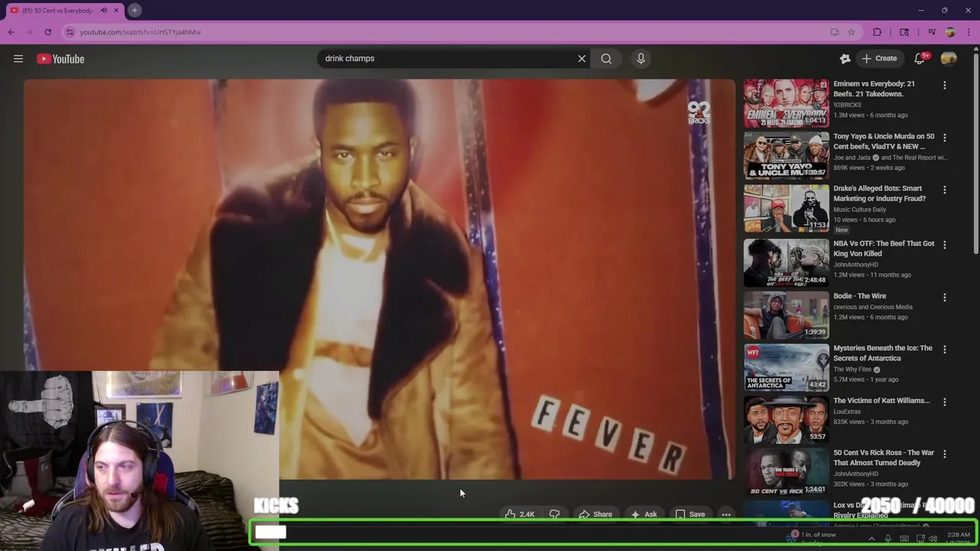Save the video to a playlist
This screenshot has height=551, width=980.
690,514
